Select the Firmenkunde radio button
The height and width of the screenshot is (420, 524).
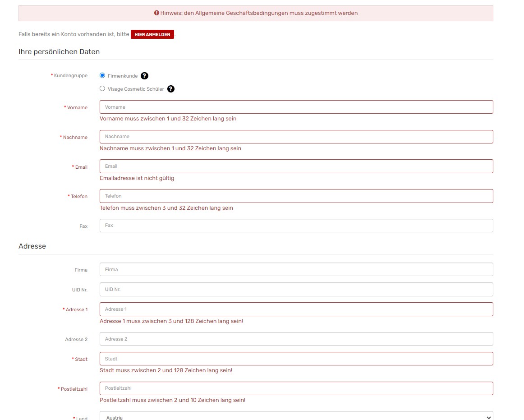tap(102, 75)
